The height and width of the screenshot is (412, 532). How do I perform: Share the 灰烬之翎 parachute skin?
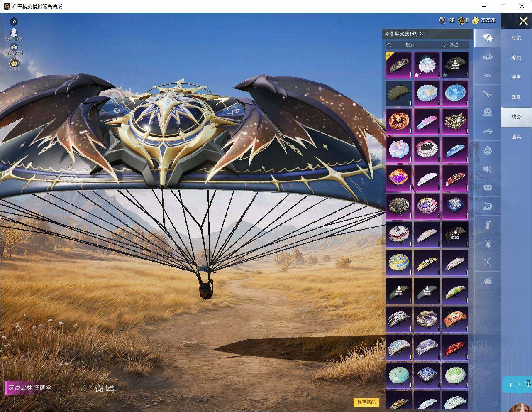[110, 388]
